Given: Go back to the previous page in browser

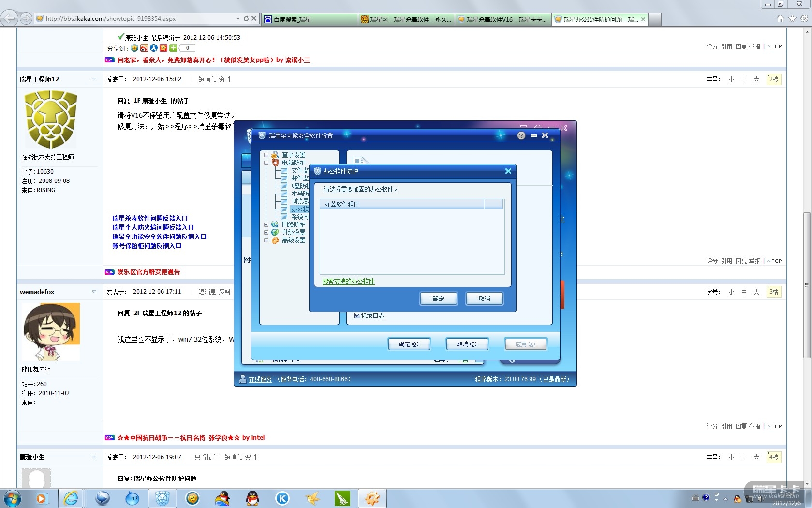Looking at the screenshot, I should (9, 18).
